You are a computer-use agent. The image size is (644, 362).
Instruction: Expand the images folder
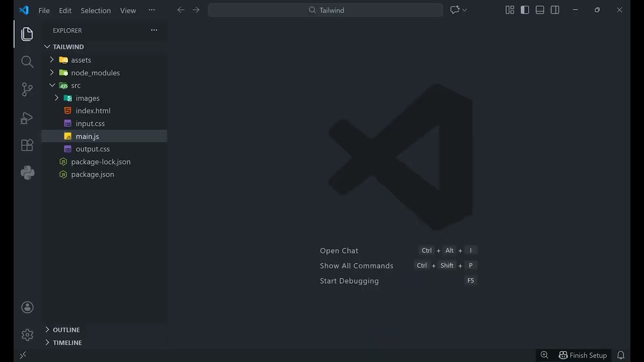56,98
